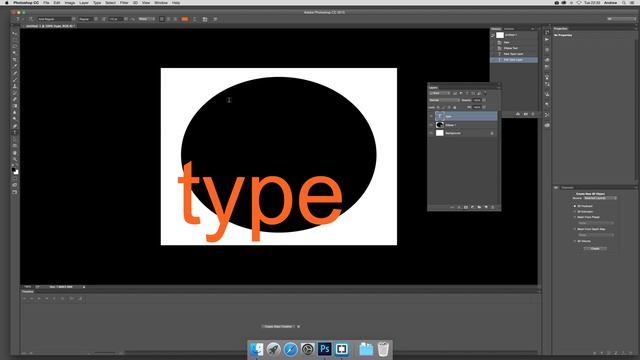Screen dimensions: 640x360
Task: Select Edit Type Layer history state
Action: (x=514, y=60)
